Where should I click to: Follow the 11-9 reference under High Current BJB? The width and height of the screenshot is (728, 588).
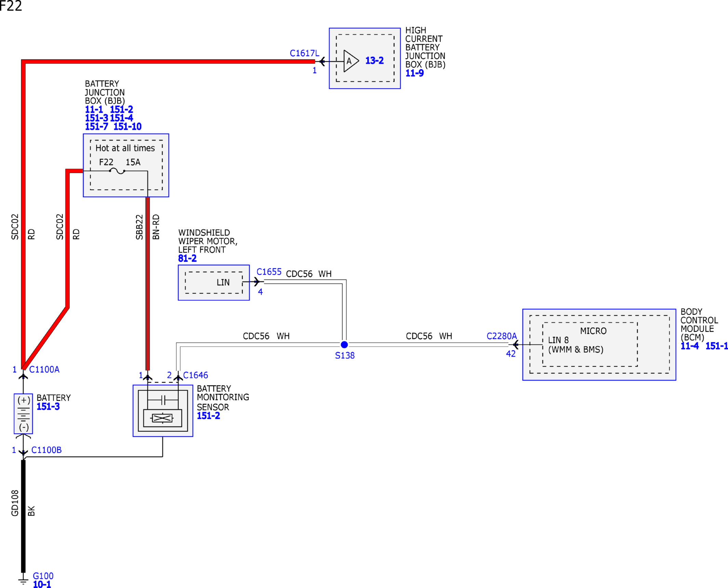[x=414, y=73]
